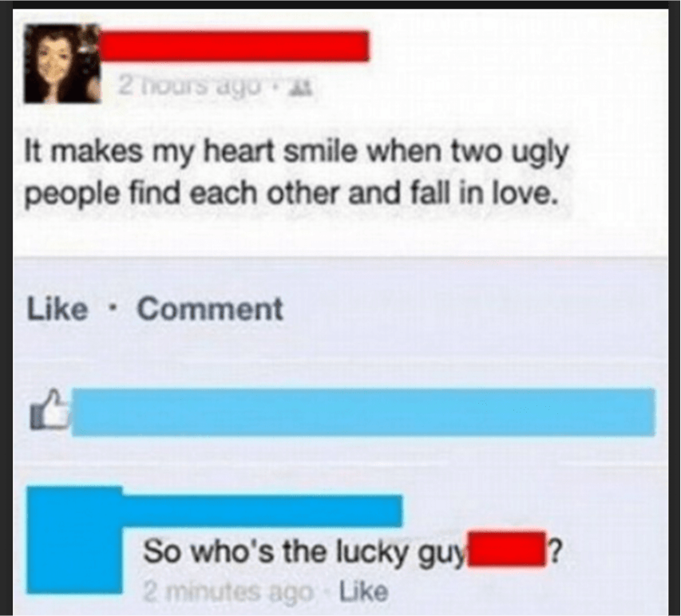Open the post author's profile picture
Image resolution: width=681 pixels, height=616 pixels.
pyautogui.click(x=62, y=63)
